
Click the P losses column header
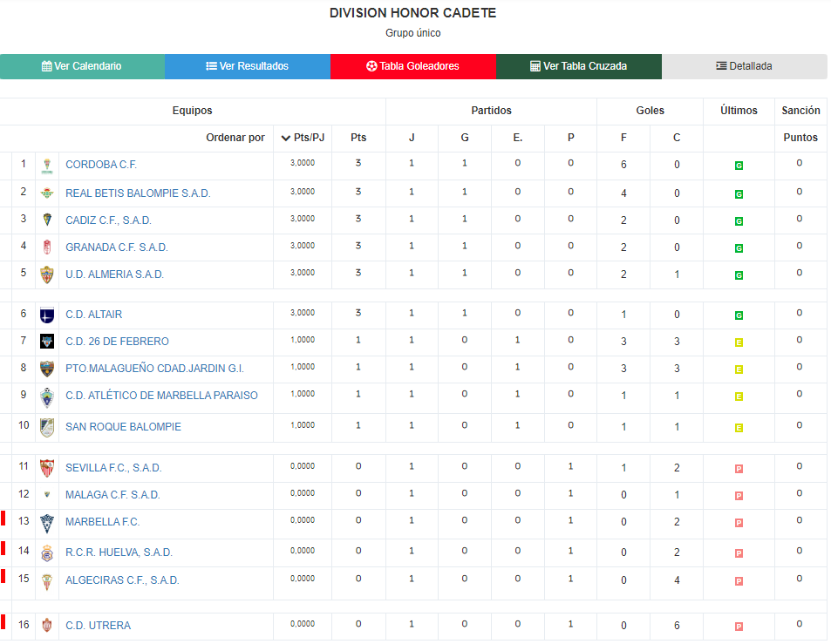click(x=571, y=138)
